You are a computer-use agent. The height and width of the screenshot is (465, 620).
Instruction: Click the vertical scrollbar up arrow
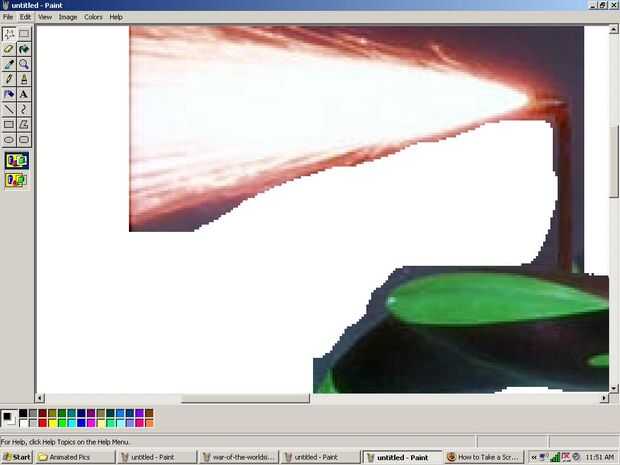pos(614,29)
